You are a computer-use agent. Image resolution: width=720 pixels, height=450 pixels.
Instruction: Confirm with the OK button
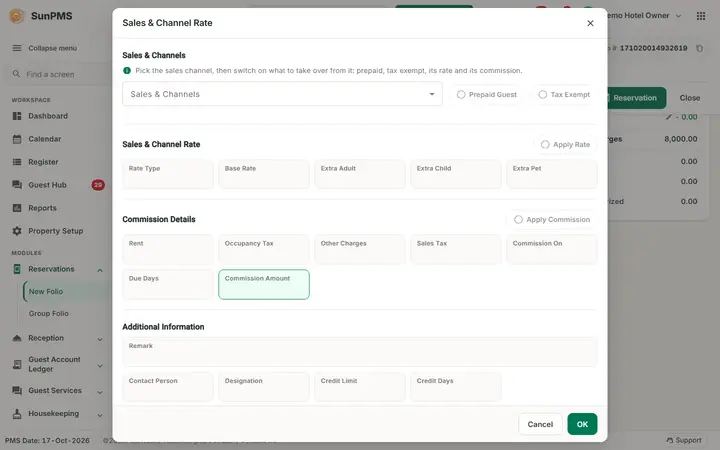[x=582, y=424]
